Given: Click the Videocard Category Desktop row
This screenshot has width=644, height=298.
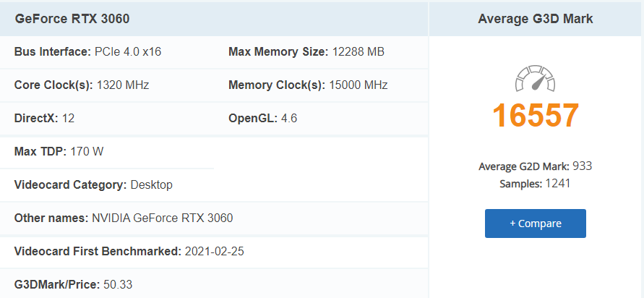Looking at the screenshot, I should click(x=214, y=185).
